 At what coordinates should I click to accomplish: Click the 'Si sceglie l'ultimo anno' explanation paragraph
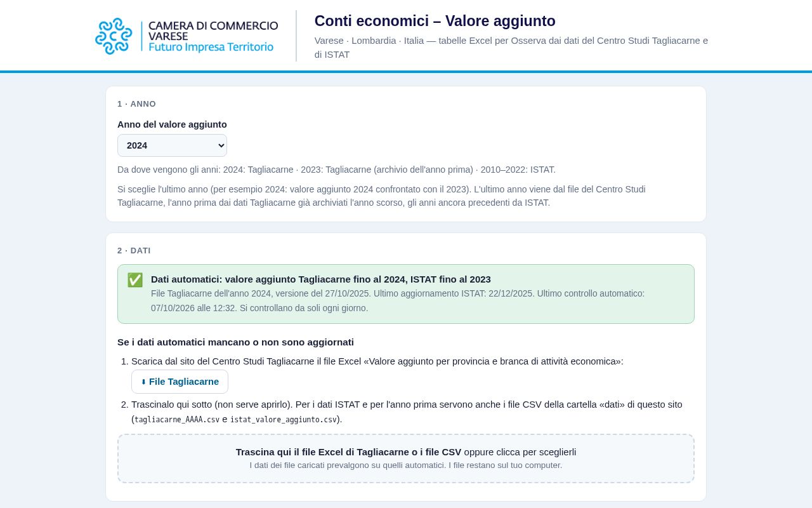381,196
